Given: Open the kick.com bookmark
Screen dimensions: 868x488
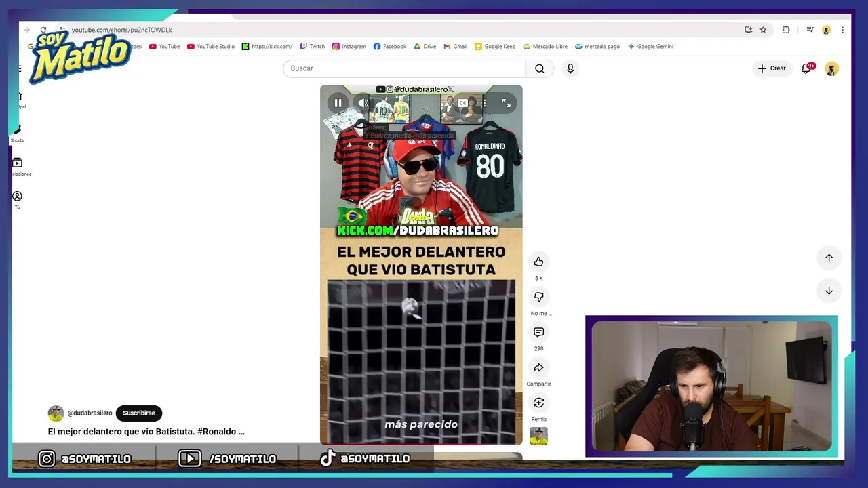Looking at the screenshot, I should [267, 47].
